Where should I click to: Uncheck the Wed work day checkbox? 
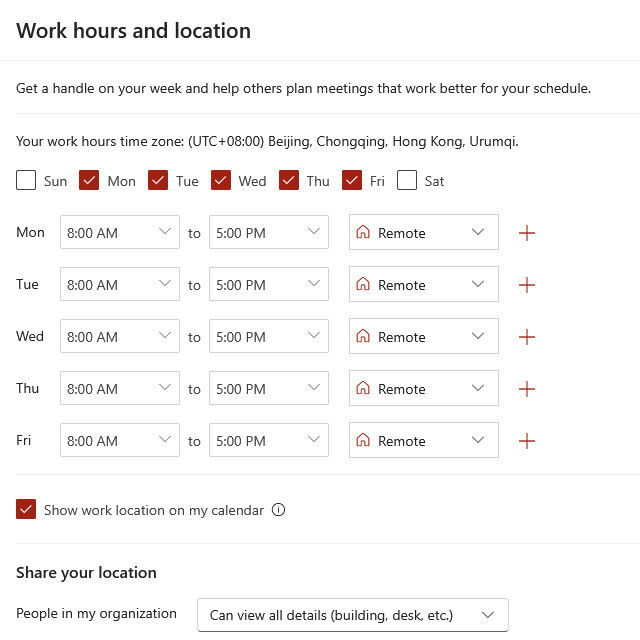coord(221,181)
